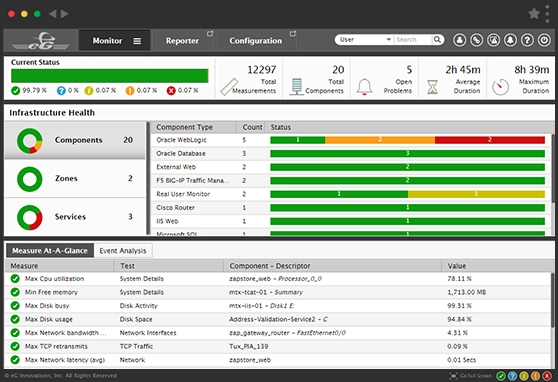Click the eG logo

[x=41, y=41]
